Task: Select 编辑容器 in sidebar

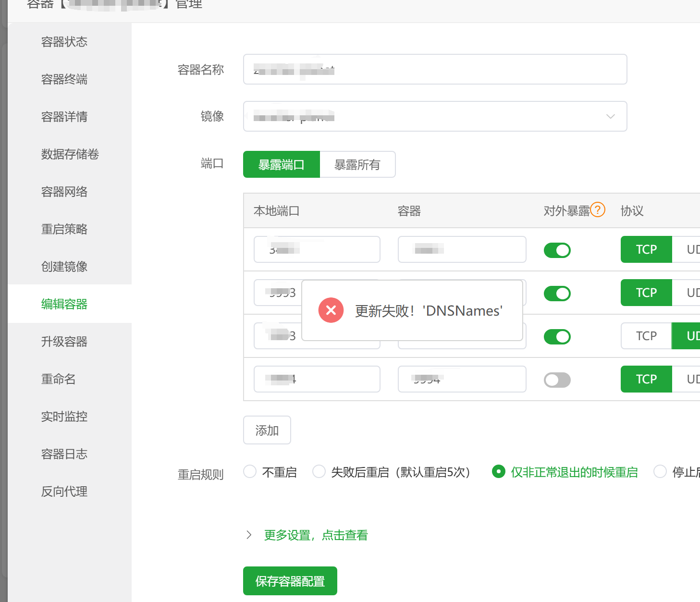Action: pos(70,304)
